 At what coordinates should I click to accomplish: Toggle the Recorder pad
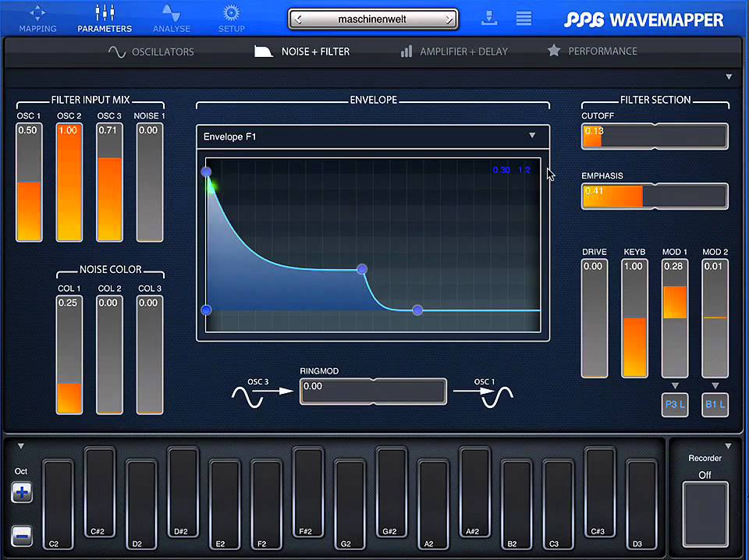(705, 514)
